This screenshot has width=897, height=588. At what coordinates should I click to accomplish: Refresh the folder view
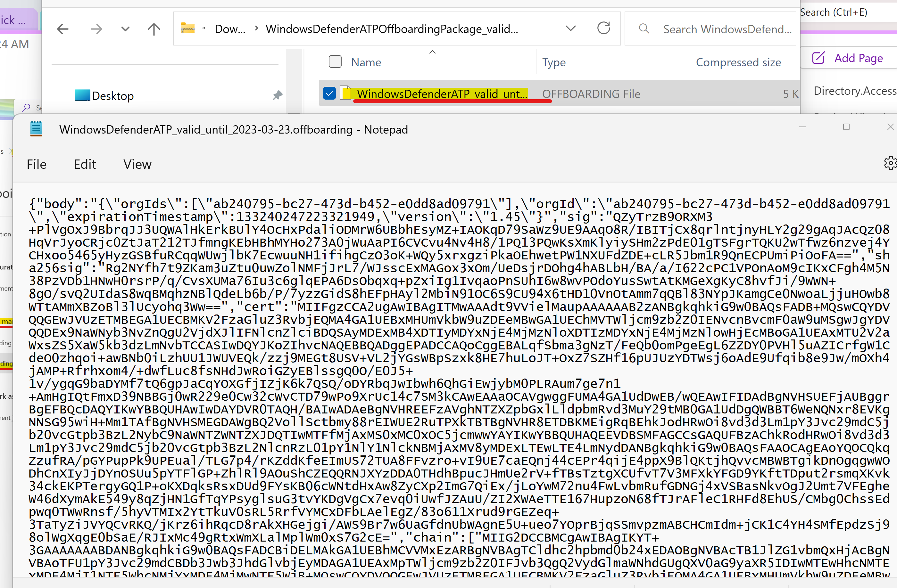604,28
